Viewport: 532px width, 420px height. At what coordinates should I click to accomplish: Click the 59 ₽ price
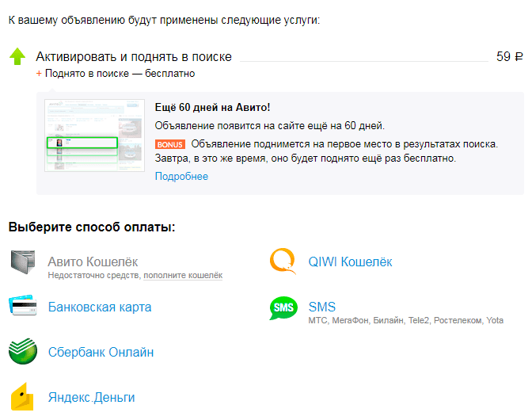(x=510, y=56)
